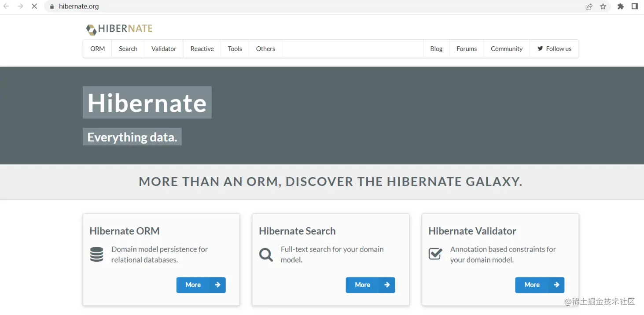
Task: Click the share page icon in address bar
Action: tap(589, 7)
